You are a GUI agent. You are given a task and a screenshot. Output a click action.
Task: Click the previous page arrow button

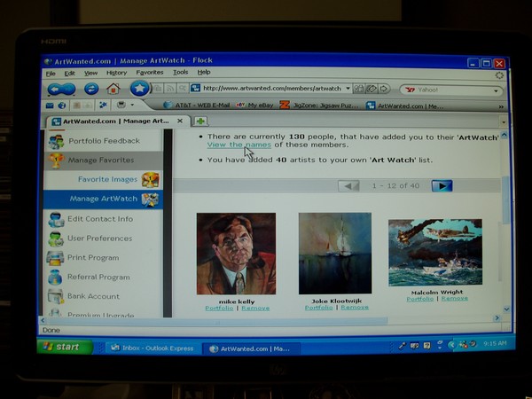click(x=348, y=186)
